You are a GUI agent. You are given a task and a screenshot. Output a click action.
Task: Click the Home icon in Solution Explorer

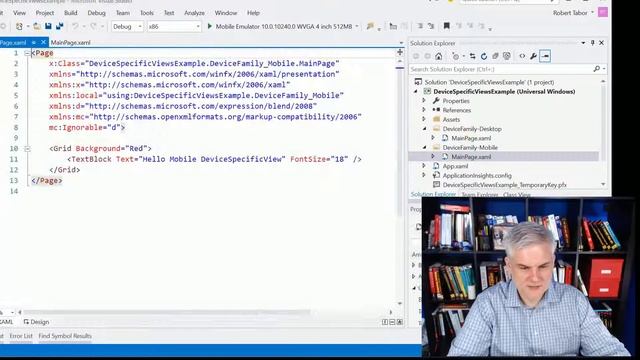click(x=439, y=56)
